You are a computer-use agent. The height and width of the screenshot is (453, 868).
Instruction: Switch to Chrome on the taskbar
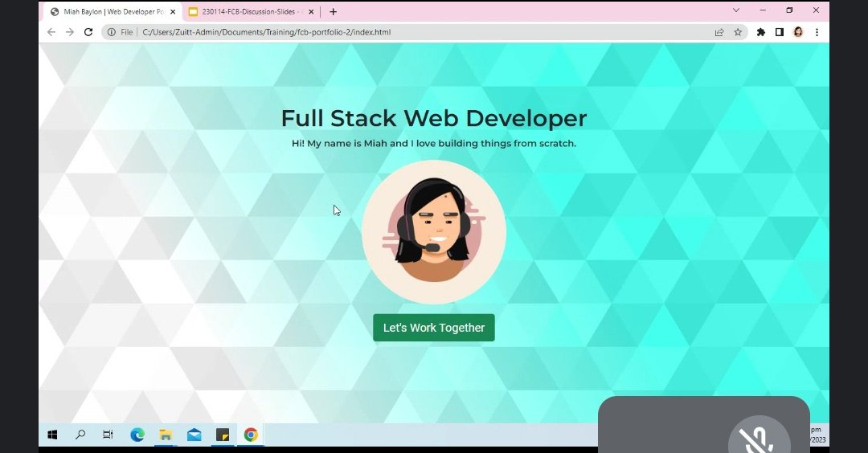251,435
